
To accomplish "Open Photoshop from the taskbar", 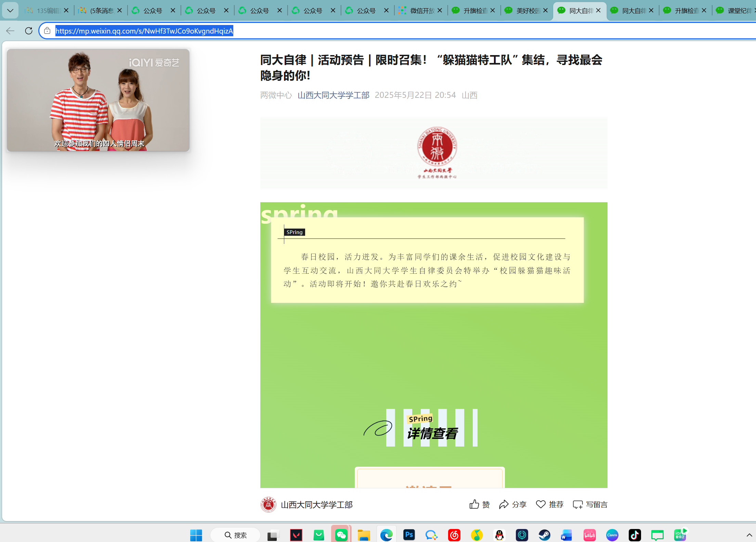I will pos(409,535).
